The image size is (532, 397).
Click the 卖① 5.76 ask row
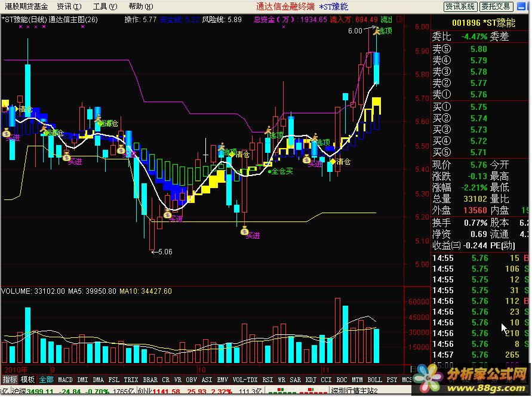(480, 94)
